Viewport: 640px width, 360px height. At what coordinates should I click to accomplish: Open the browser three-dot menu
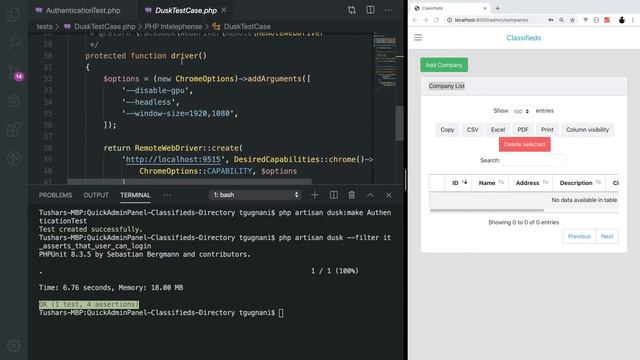pos(633,20)
